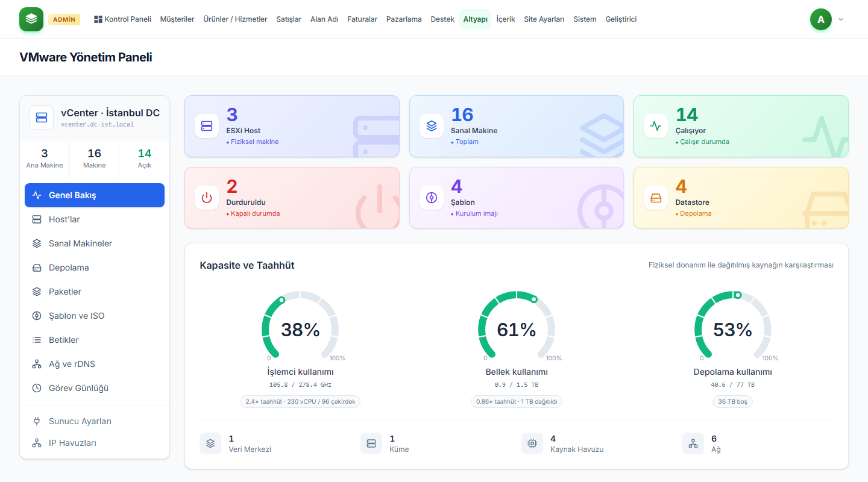Open the Müşteriler menu

coord(177,19)
